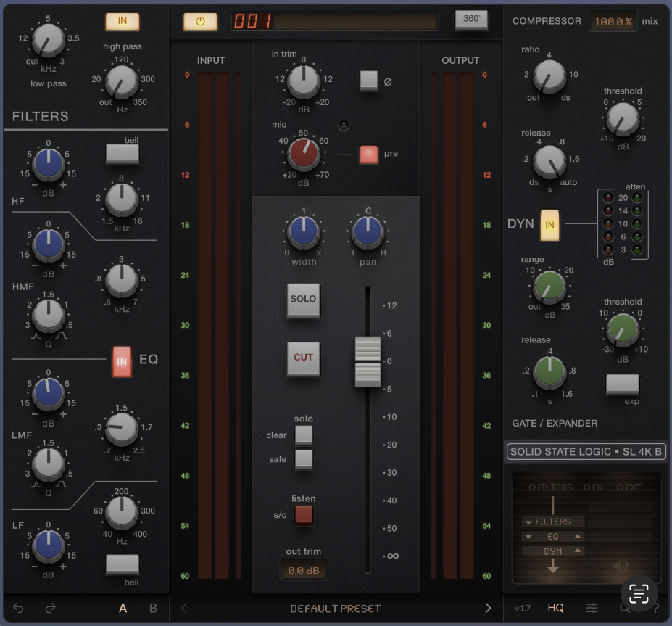Click the speaker icon in the routing display
Viewport: 672px width, 626px height.
[621, 565]
